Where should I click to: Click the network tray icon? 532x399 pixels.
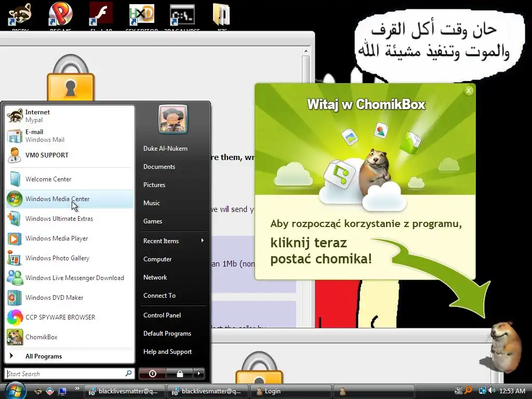tap(482, 391)
